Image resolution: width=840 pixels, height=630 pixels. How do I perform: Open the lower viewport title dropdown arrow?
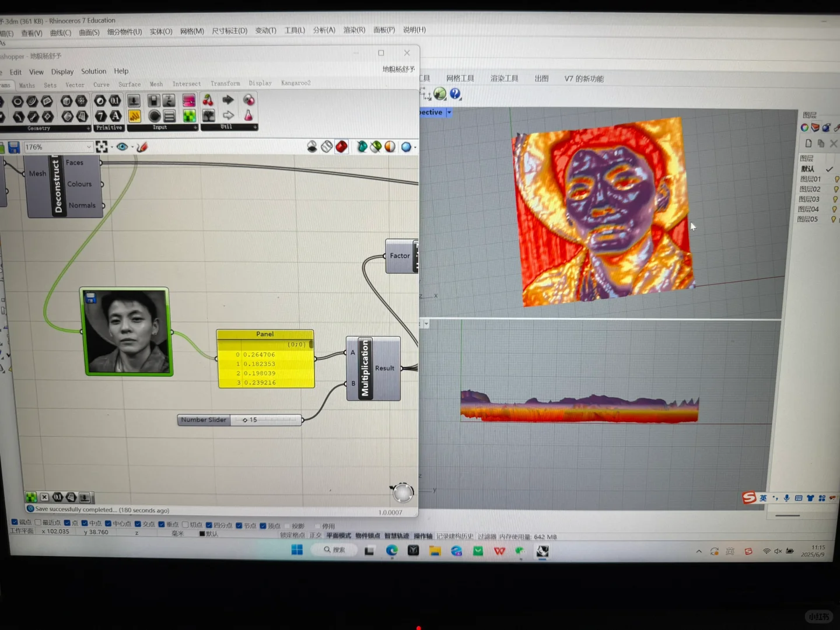pyautogui.click(x=426, y=324)
